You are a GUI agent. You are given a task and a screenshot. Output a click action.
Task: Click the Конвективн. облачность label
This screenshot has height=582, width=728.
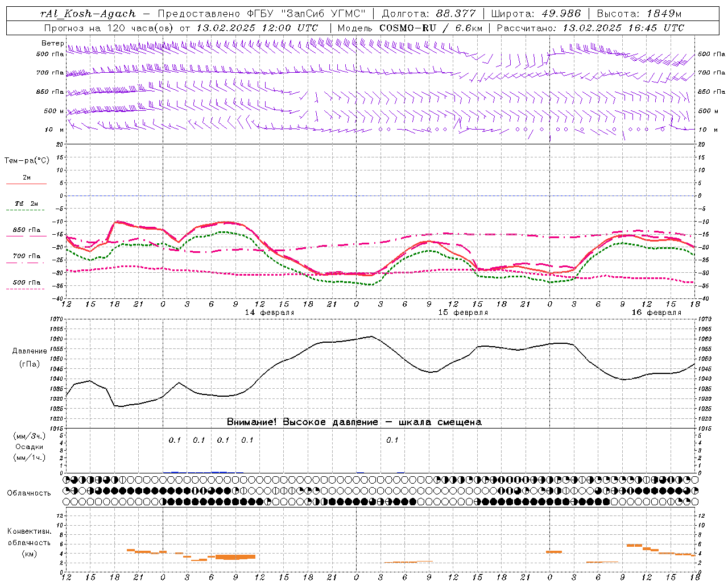[29, 537]
